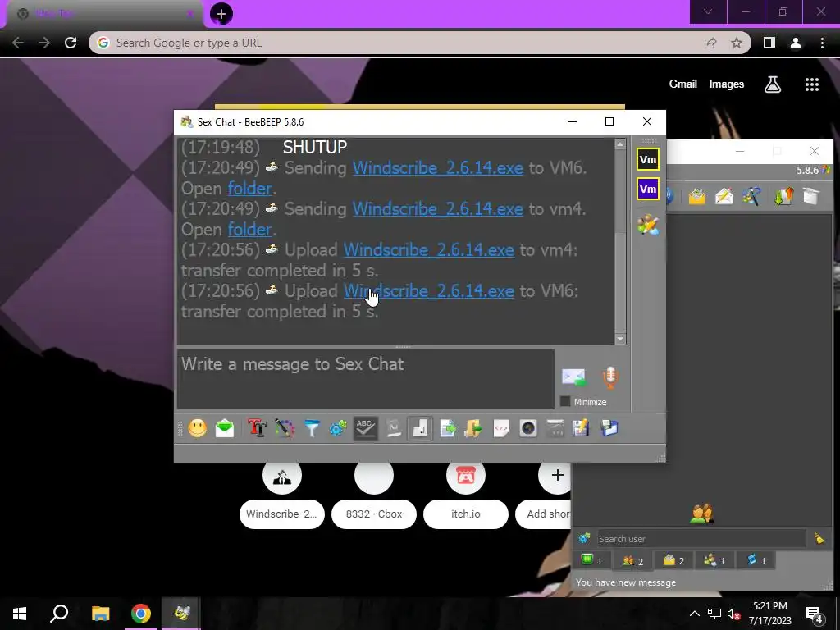Open the Google apps grid
Image resolution: width=840 pixels, height=630 pixels.
coord(812,84)
